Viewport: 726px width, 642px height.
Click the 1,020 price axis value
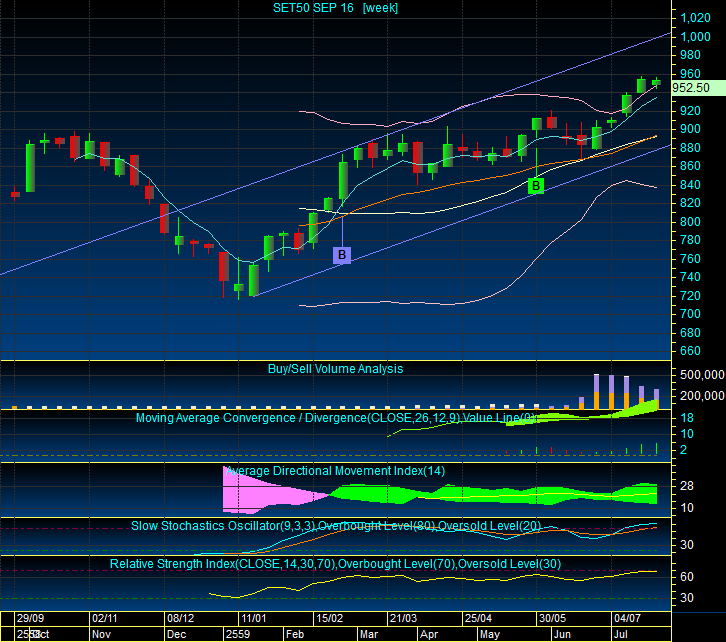pos(695,18)
